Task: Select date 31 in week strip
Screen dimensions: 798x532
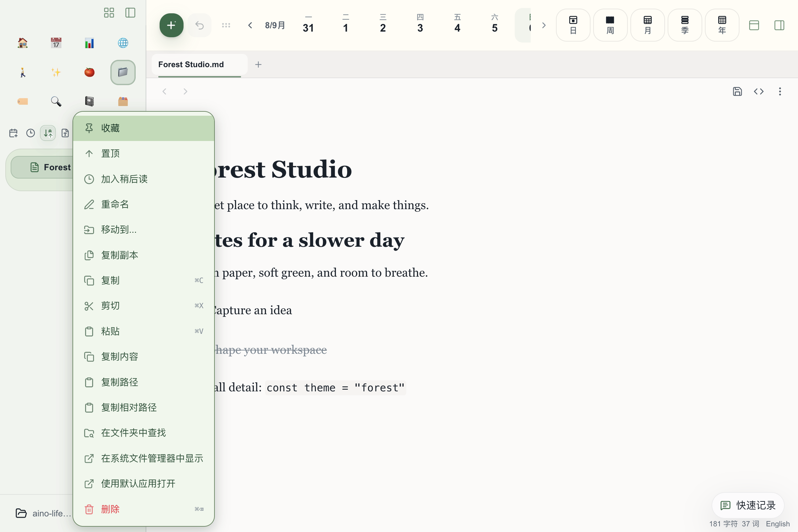Action: 308,25
